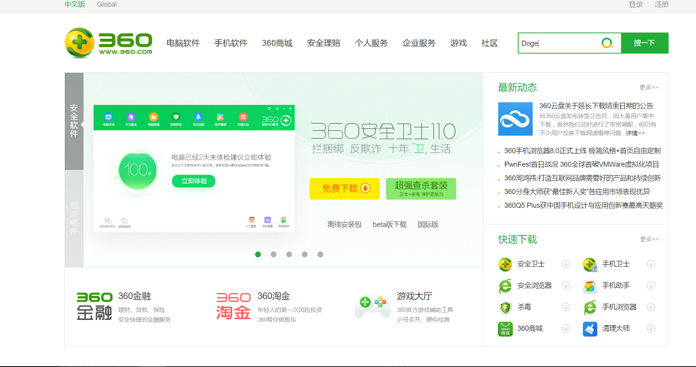Open the 个人服务 menu
The width and height of the screenshot is (696, 367).
(371, 43)
